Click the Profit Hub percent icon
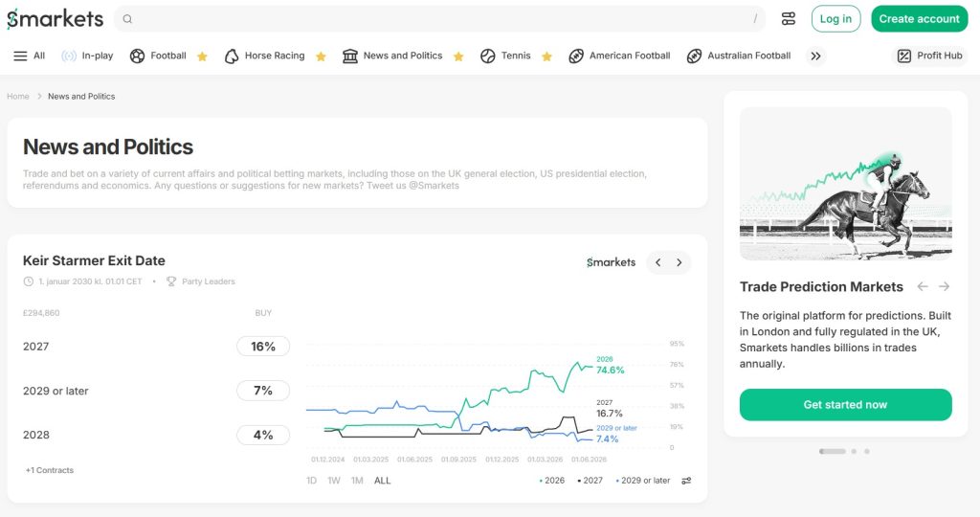Screen dimensions: 980x517 (903, 56)
